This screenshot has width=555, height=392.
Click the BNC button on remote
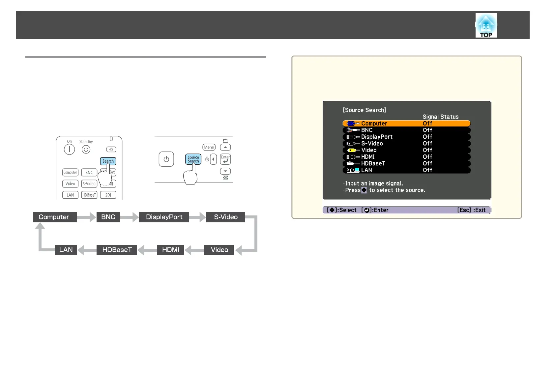click(89, 173)
